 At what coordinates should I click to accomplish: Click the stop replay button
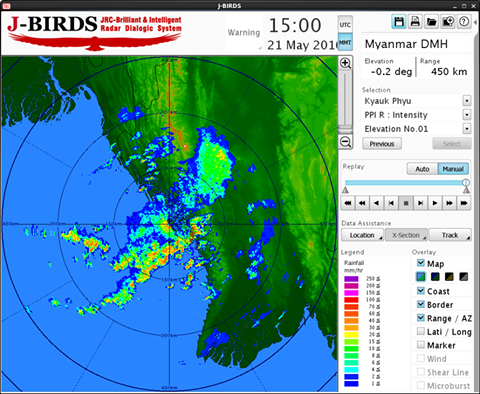[x=406, y=203]
